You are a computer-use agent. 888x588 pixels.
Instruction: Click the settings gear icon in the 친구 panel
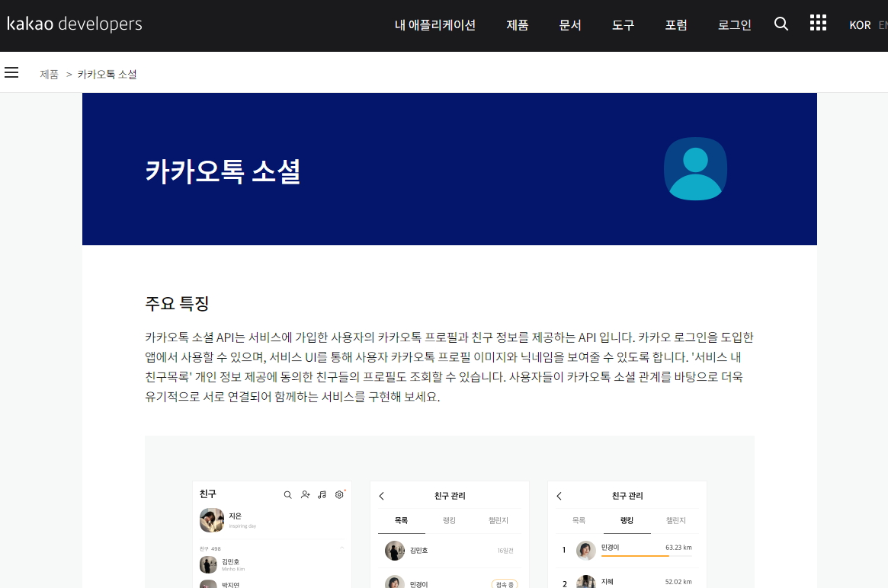[x=339, y=494]
